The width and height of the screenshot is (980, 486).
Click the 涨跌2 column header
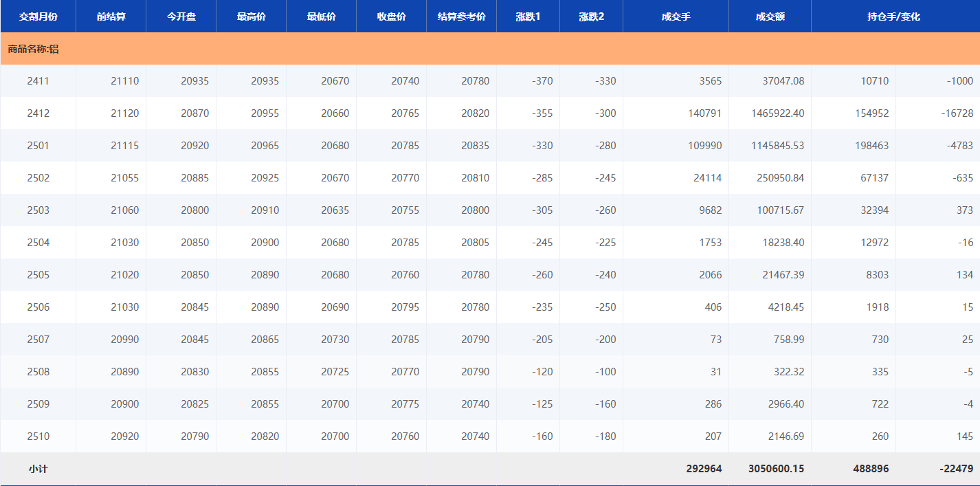pos(591,16)
